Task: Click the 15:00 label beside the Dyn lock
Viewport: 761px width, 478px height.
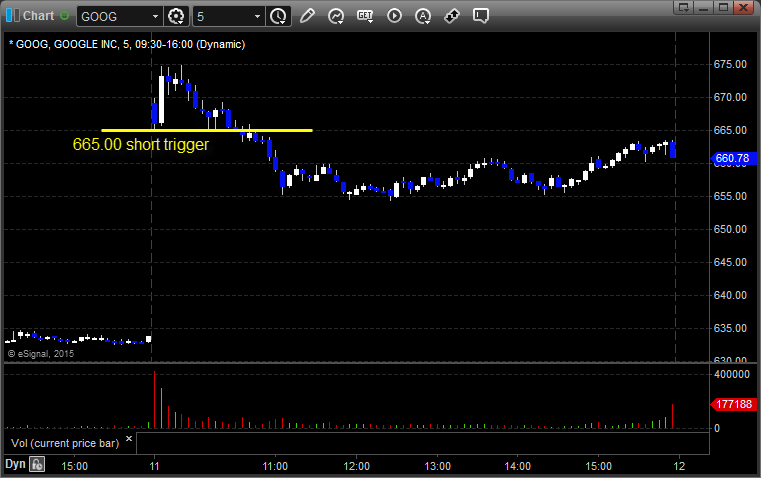Action: click(74, 466)
